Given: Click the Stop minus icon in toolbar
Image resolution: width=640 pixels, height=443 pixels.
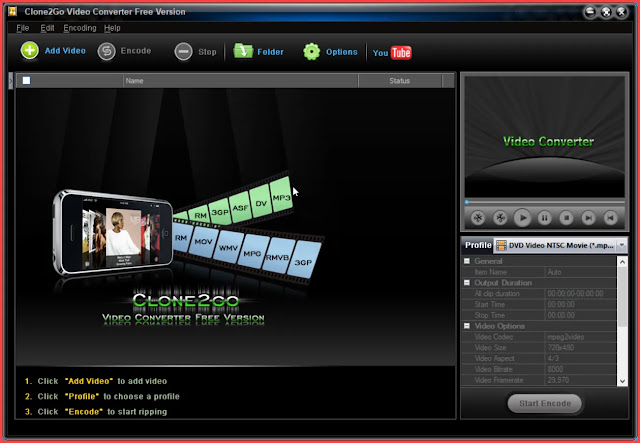Looking at the screenshot, I should pyautogui.click(x=183, y=52).
